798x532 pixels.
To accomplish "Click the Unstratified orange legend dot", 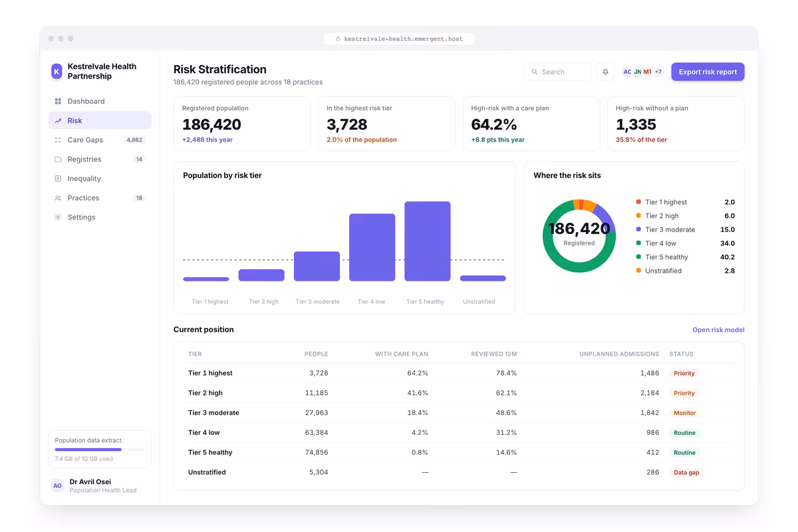I will tap(638, 271).
